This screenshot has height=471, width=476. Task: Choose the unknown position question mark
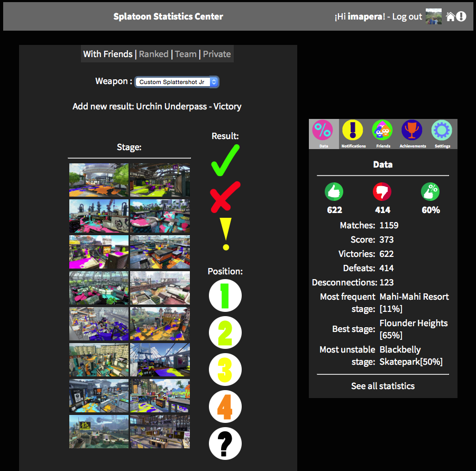click(225, 444)
